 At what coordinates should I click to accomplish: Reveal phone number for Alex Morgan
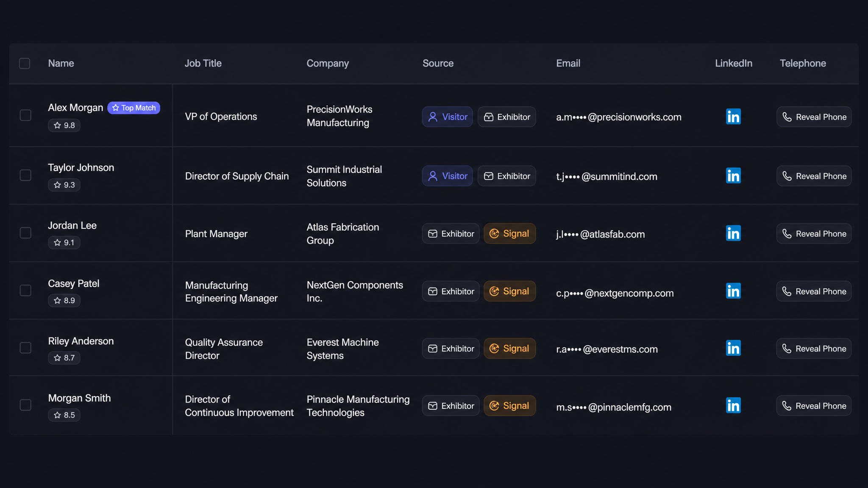pyautogui.click(x=814, y=116)
